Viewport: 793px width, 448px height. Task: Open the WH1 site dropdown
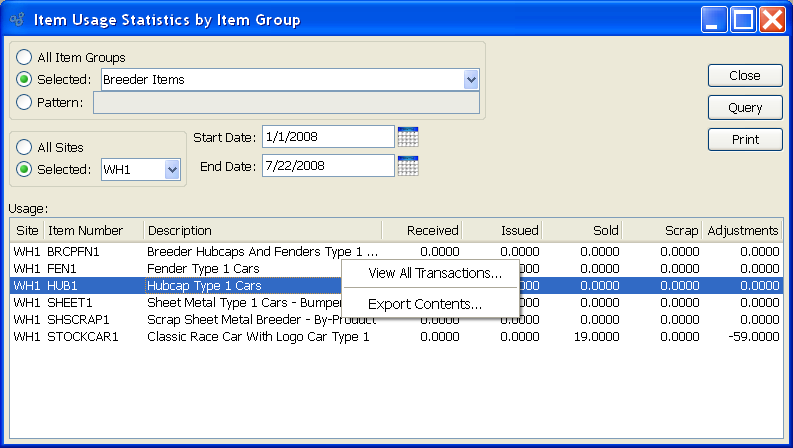click(x=172, y=170)
